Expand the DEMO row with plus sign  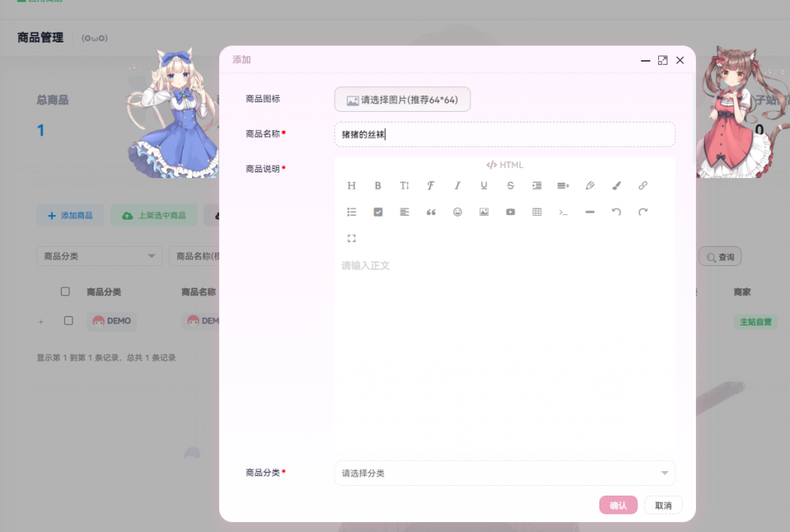point(41,322)
